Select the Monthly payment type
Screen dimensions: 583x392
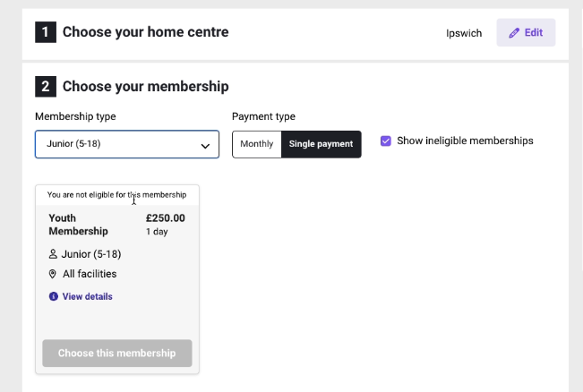(256, 144)
